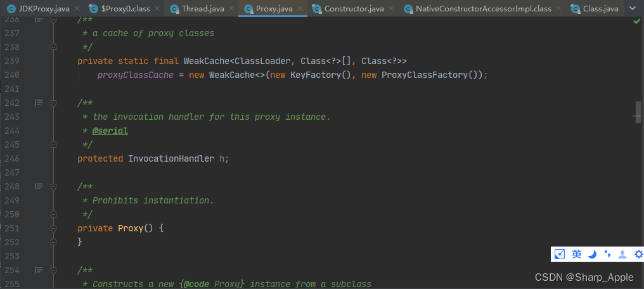Click the @serial Javadoc tag
Screen dimensions: 644x289
[110, 131]
